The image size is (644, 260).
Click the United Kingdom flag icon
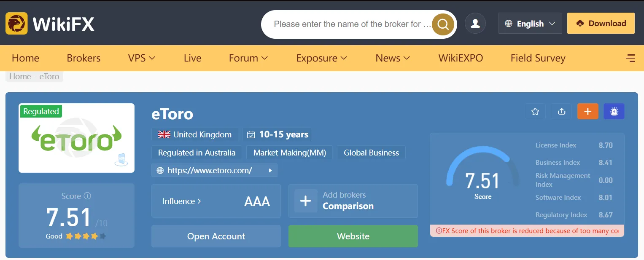click(x=164, y=134)
